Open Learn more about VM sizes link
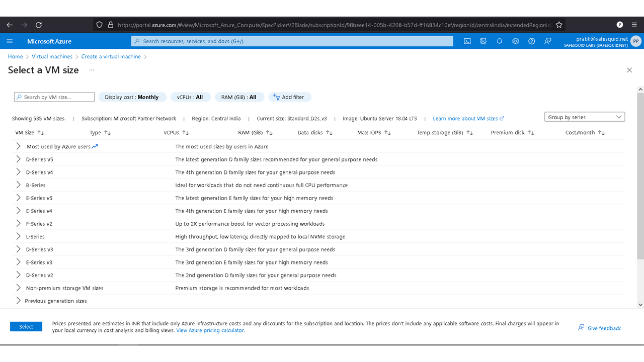The image size is (644, 362). (468, 119)
